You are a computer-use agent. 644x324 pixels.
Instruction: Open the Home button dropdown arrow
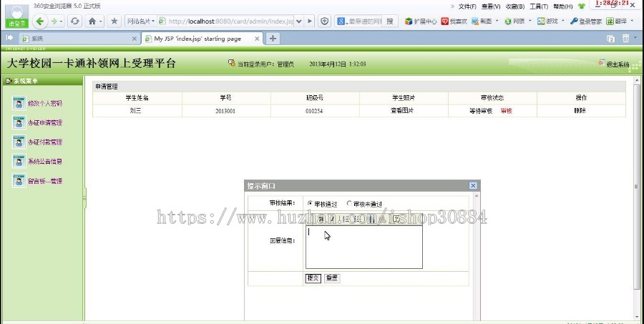click(101, 21)
